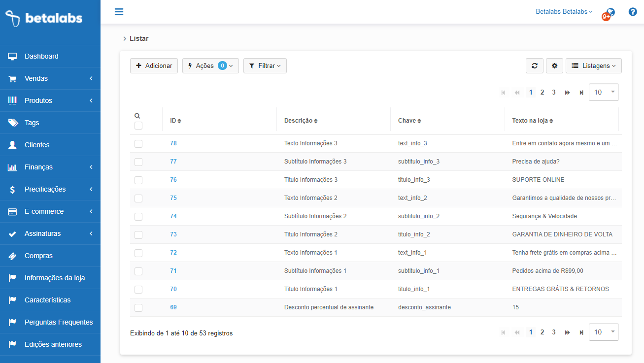Go to next page using top pagination arrow
The image size is (644, 363).
tap(567, 93)
